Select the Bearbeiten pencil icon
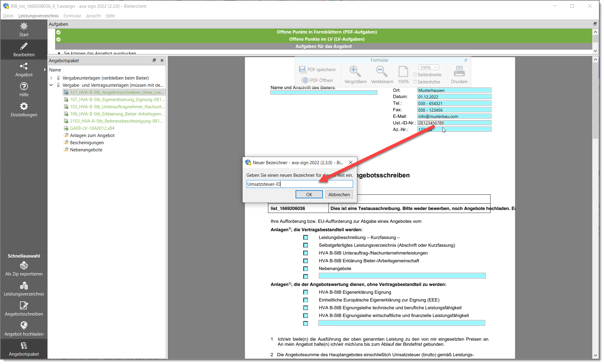 tap(24, 46)
